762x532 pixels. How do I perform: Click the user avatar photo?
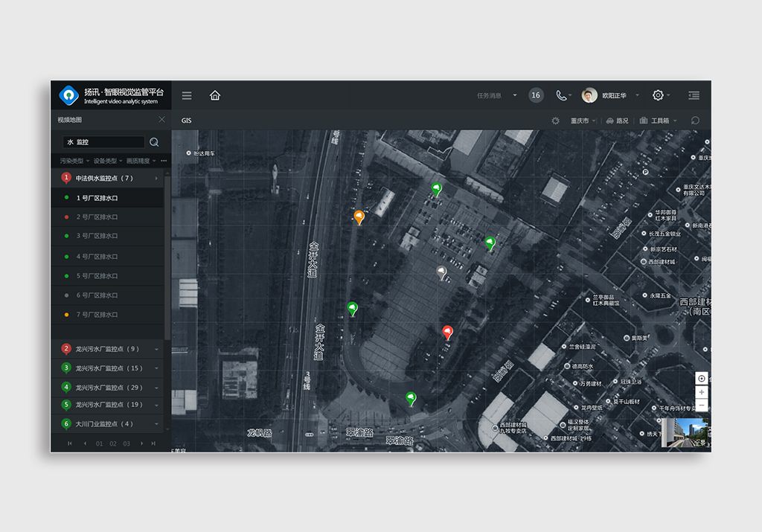589,95
